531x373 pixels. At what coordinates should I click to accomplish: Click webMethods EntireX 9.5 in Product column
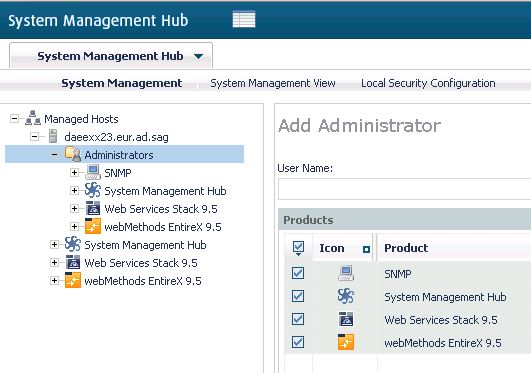click(x=443, y=343)
